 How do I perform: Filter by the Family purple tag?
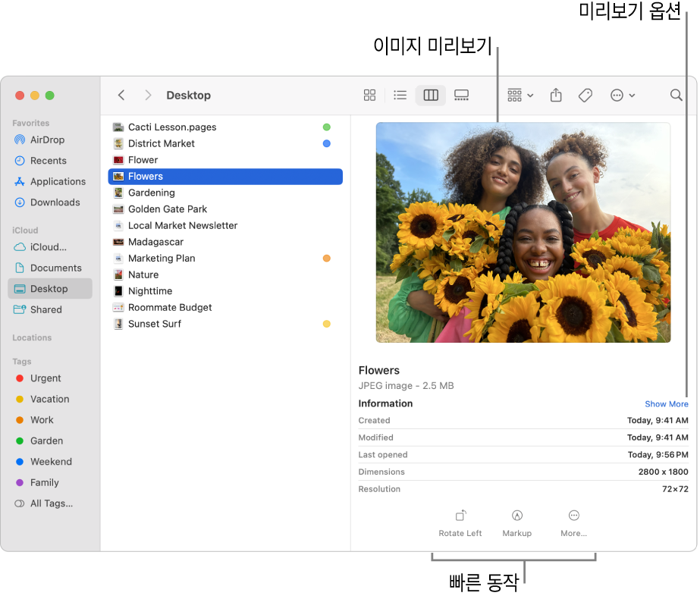pyautogui.click(x=50, y=482)
